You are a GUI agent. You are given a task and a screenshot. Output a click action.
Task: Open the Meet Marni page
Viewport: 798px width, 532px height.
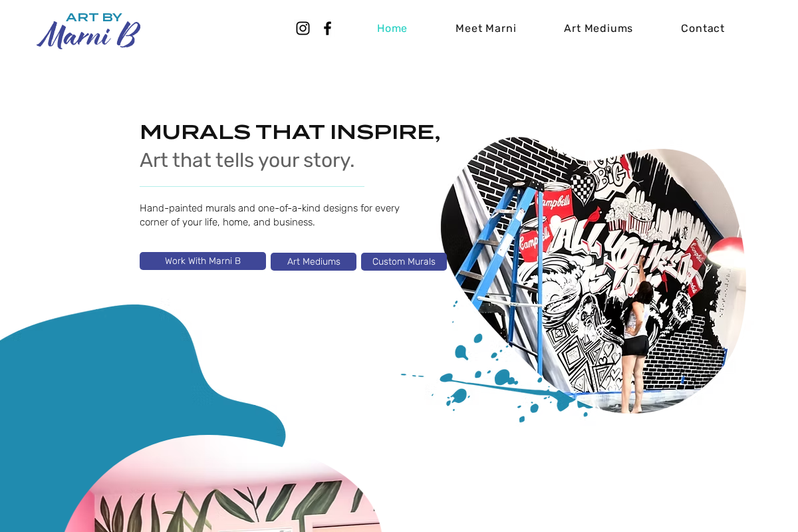coord(485,28)
